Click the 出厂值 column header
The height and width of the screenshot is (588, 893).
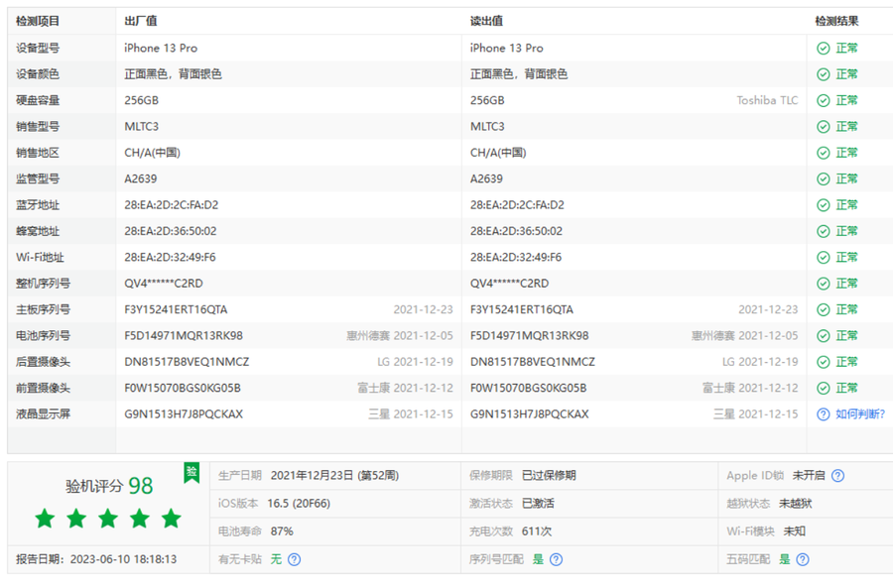coord(141,22)
